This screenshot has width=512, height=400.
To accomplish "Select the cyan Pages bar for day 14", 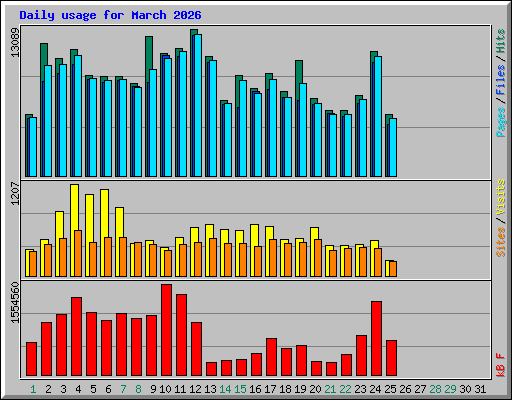I will click(x=228, y=140).
